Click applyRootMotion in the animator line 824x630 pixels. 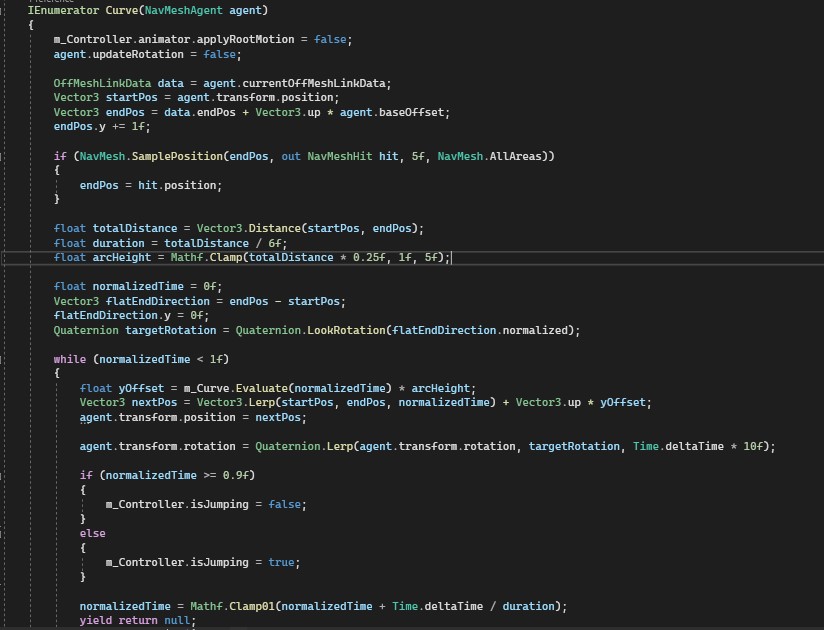(245, 39)
